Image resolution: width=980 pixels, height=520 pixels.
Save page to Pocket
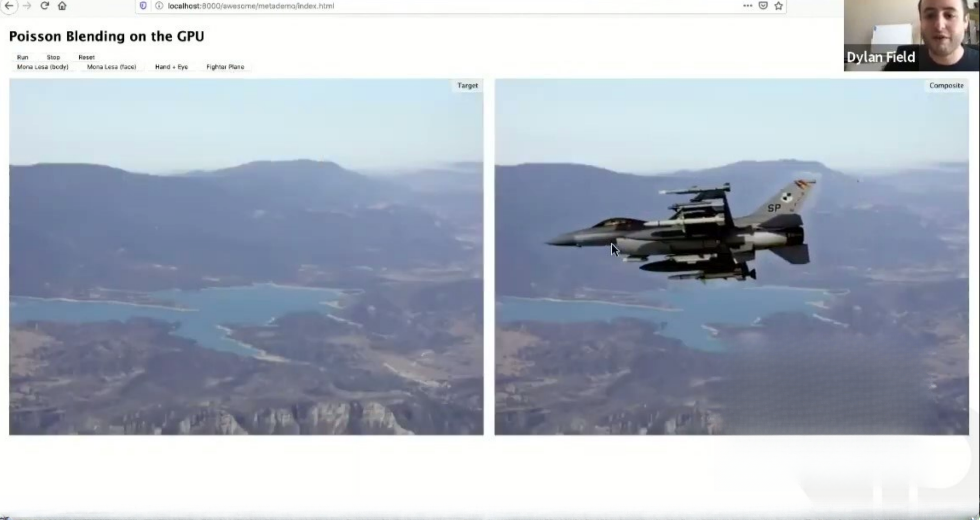(x=763, y=6)
